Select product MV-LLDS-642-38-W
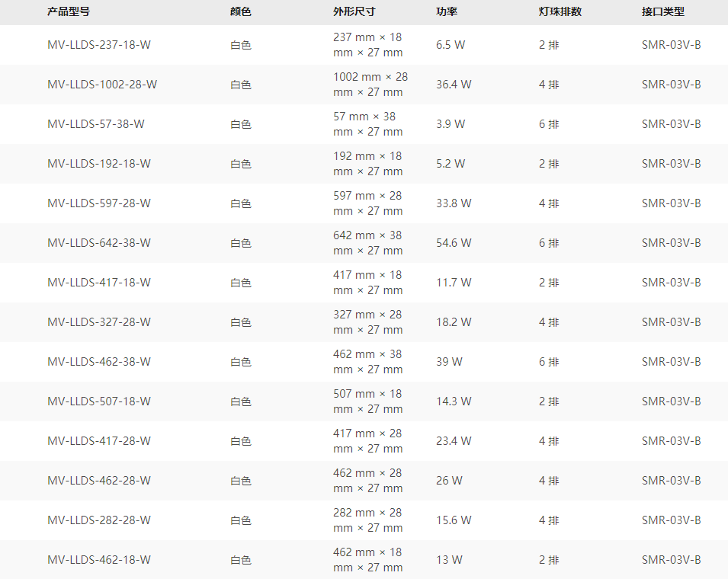728x579 pixels. coord(99,243)
